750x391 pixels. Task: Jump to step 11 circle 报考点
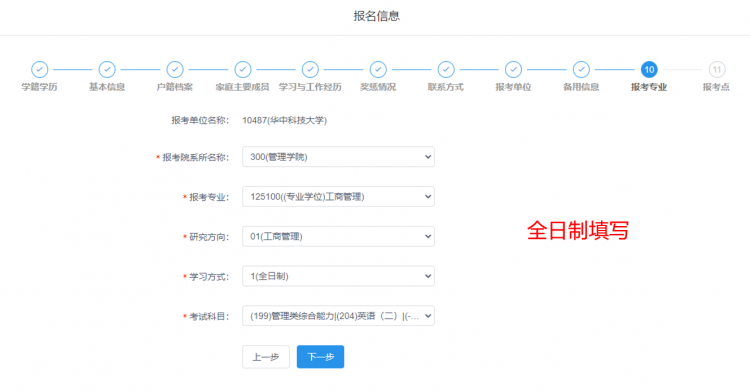(717, 69)
